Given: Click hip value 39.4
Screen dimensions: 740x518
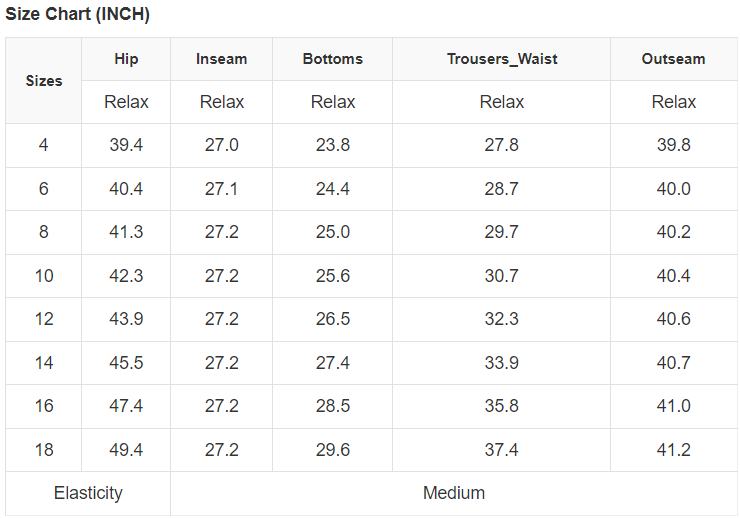Looking at the screenshot, I should (126, 145).
